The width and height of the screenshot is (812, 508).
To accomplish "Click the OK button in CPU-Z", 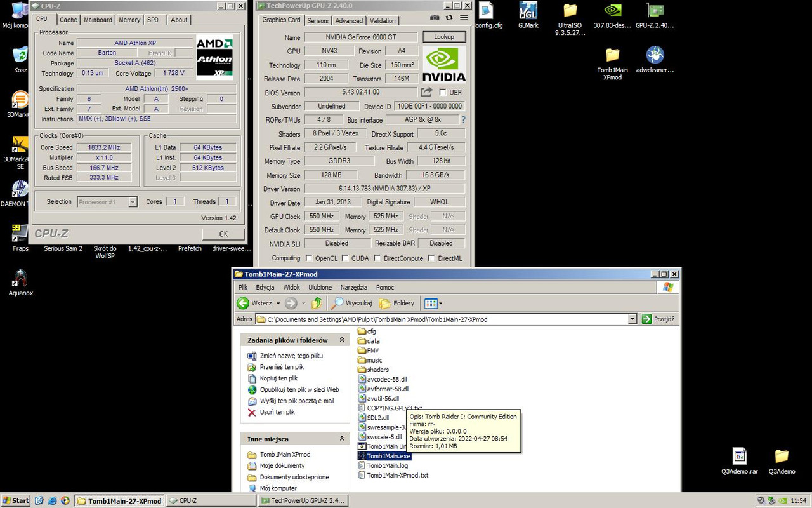I will [x=223, y=234].
